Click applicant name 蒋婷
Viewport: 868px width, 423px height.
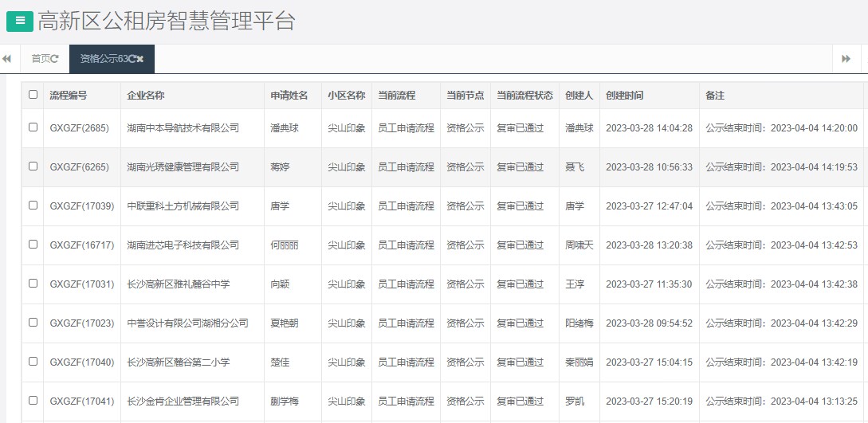point(280,167)
